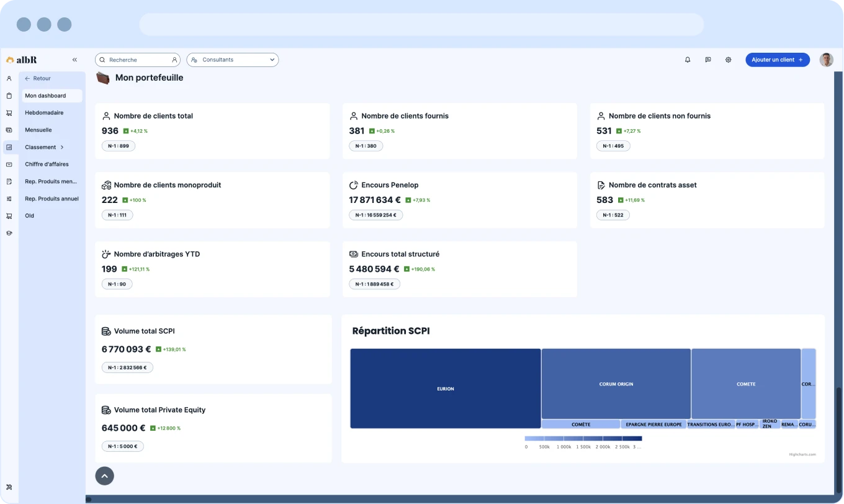This screenshot has height=504, width=844.
Task: Open settings via the gear icon
Action: 729,60
